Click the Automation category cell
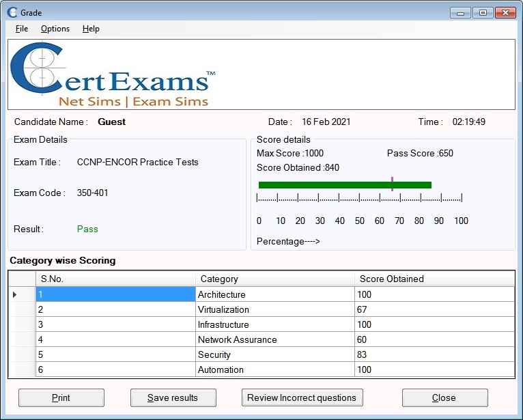The width and height of the screenshot is (523, 420). pyautogui.click(x=274, y=369)
